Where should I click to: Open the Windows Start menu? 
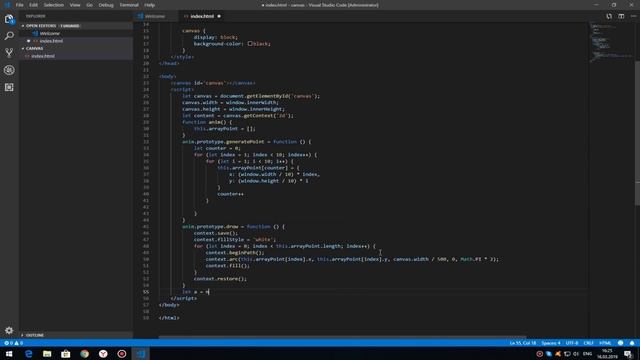(x=9, y=354)
